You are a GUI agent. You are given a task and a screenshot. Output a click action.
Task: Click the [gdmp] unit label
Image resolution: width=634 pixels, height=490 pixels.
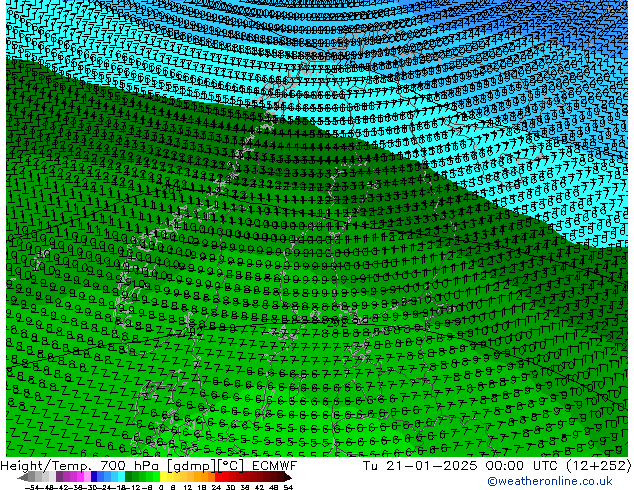tap(190, 466)
